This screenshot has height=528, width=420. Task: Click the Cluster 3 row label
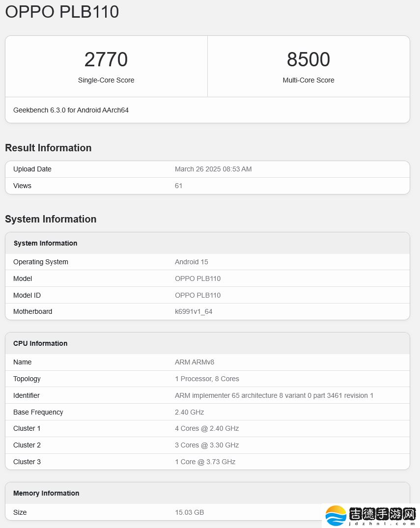coord(27,462)
